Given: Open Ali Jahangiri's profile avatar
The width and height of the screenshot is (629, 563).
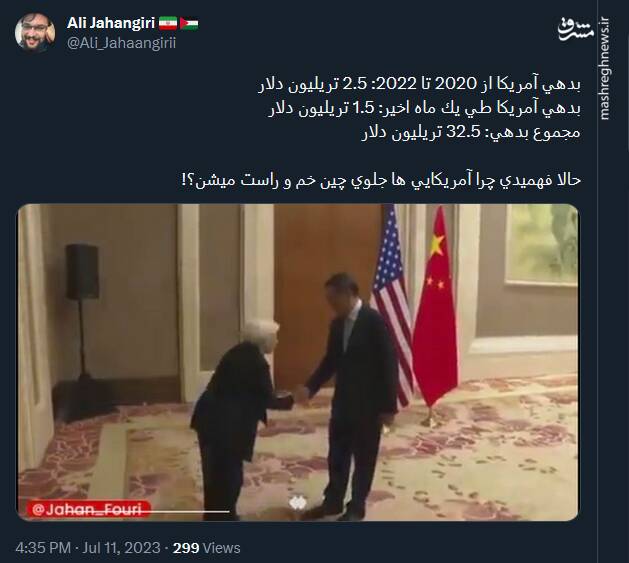Looking at the screenshot, I should tap(35, 33).
